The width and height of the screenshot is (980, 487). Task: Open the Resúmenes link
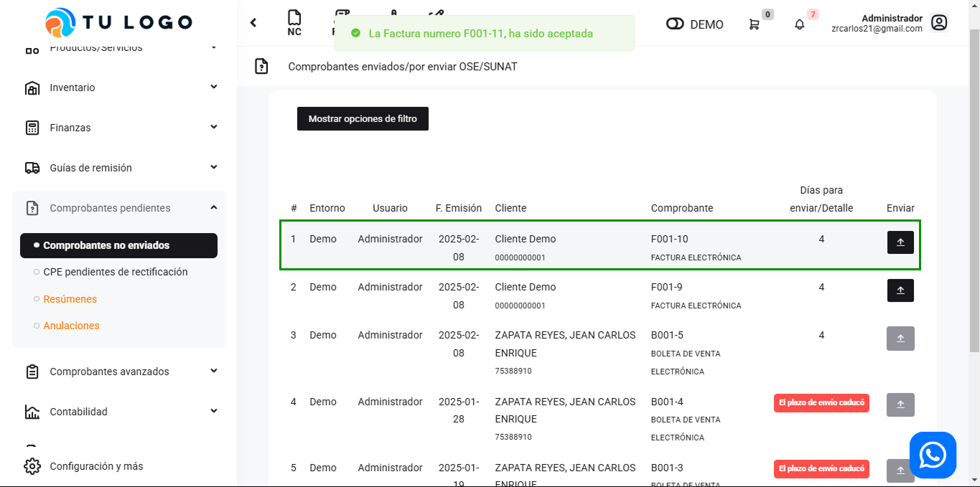[70, 299]
